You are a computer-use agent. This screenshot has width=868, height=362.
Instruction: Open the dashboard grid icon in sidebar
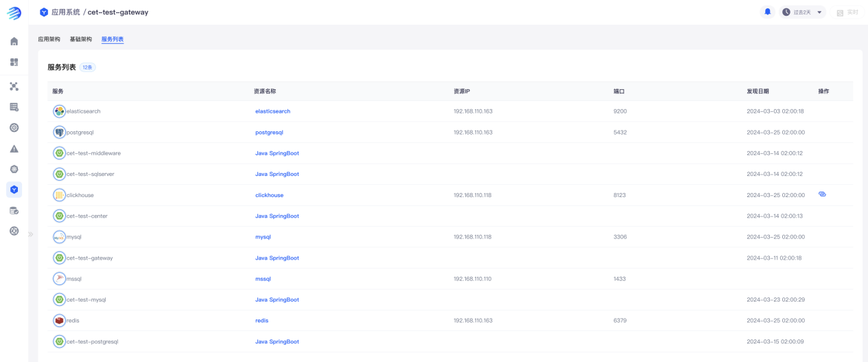tap(14, 62)
